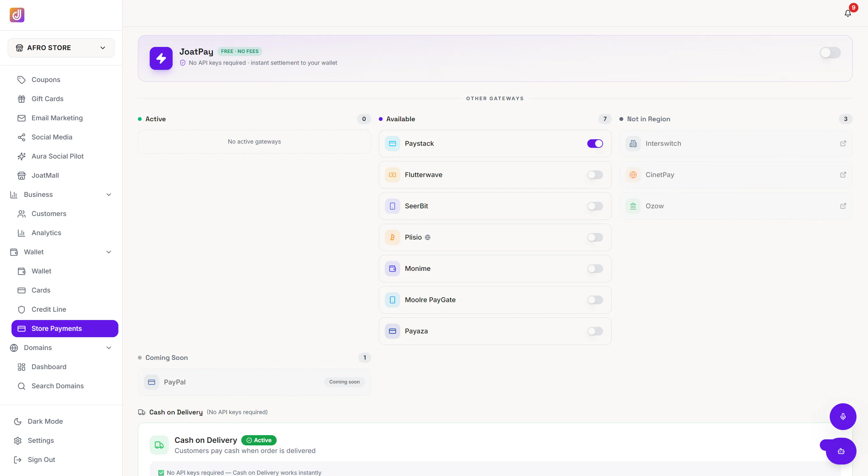Collapse the Wallet section chevron

pyautogui.click(x=109, y=252)
